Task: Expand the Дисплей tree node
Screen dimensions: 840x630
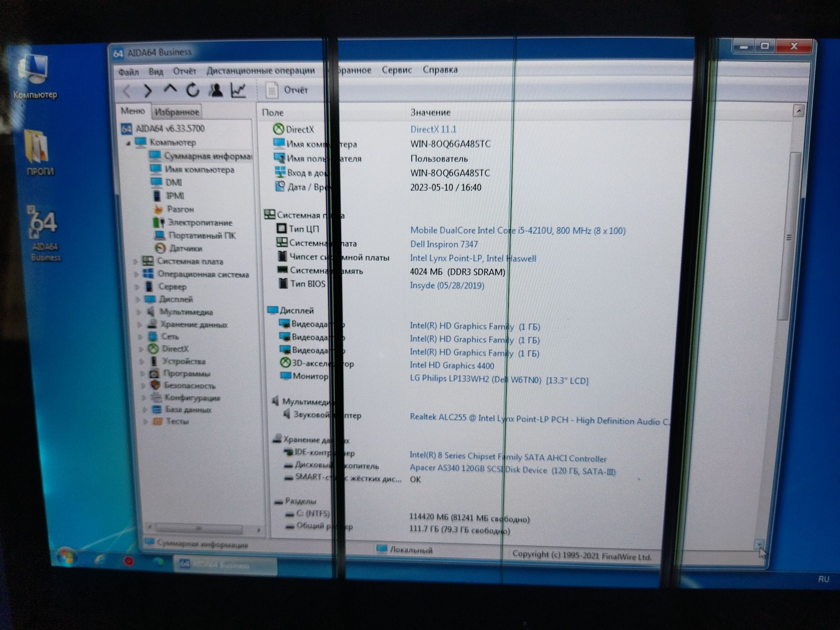Action: click(x=138, y=299)
